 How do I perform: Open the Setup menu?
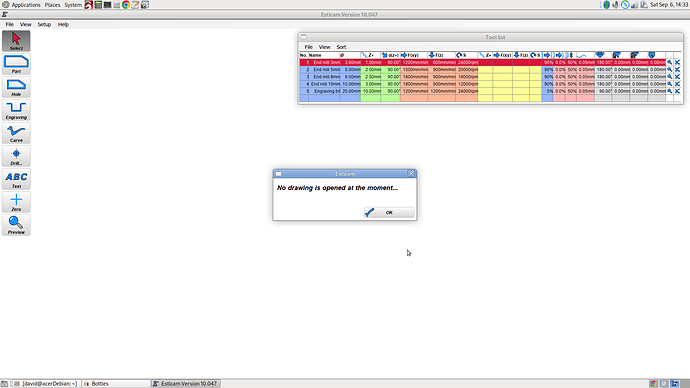coord(44,25)
